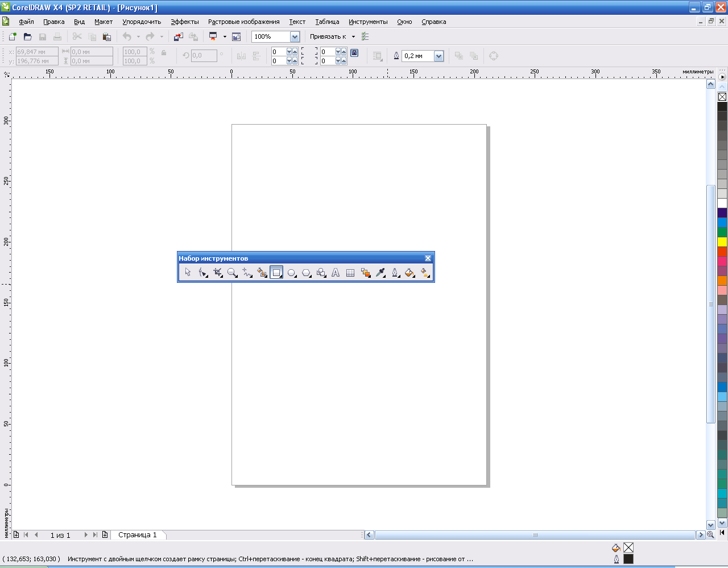
Task: Close the Набор инструментов toolbox
Action: tap(428, 258)
